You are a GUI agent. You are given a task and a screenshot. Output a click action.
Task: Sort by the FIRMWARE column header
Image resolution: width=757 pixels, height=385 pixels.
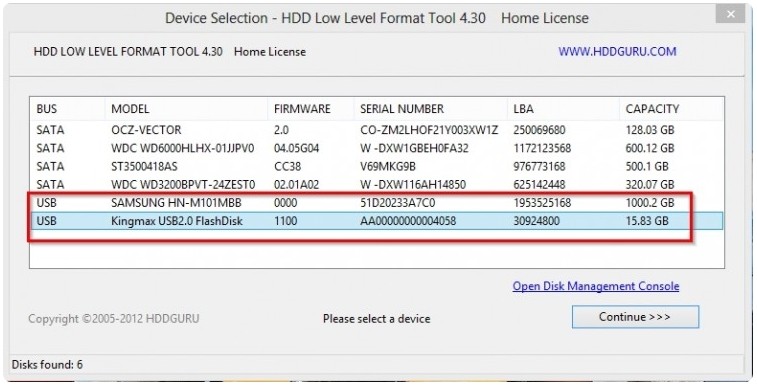(302, 109)
